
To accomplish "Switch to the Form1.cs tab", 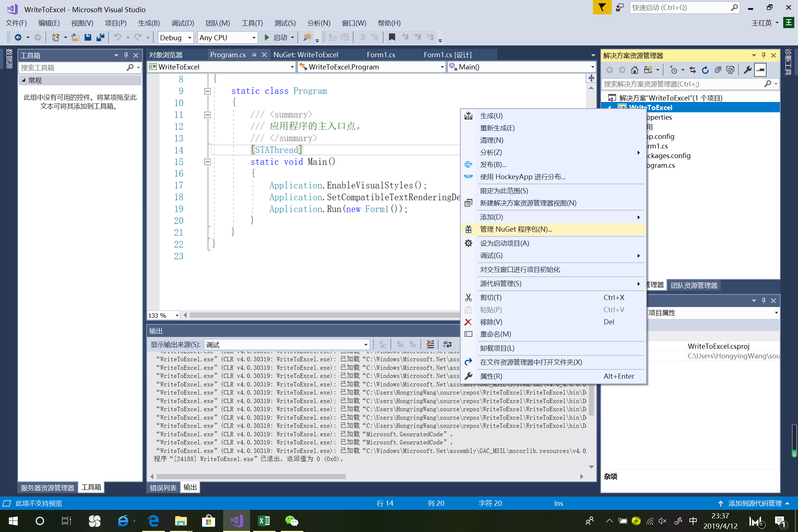I will (x=381, y=54).
